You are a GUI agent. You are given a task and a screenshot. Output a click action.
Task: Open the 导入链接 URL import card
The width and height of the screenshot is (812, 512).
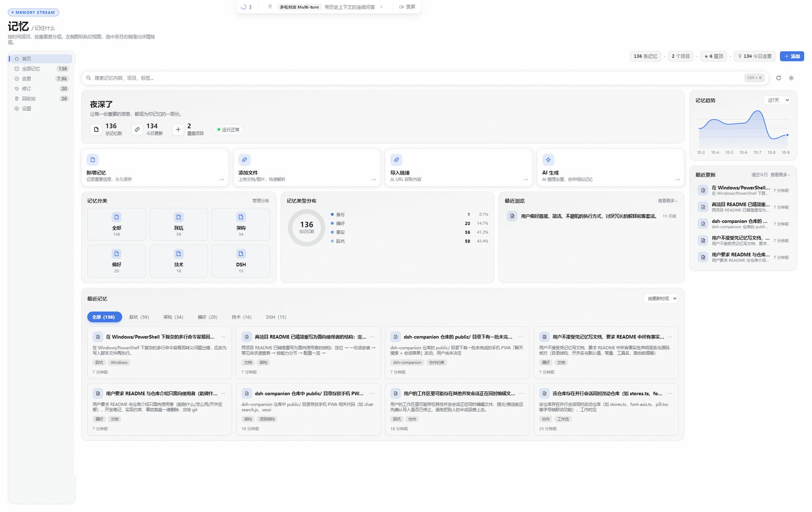point(459,168)
